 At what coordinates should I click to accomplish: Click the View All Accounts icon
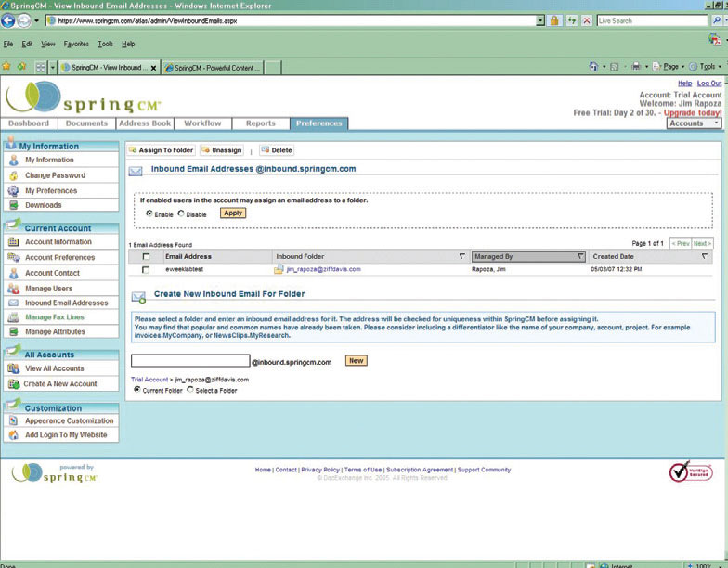pos(14,368)
